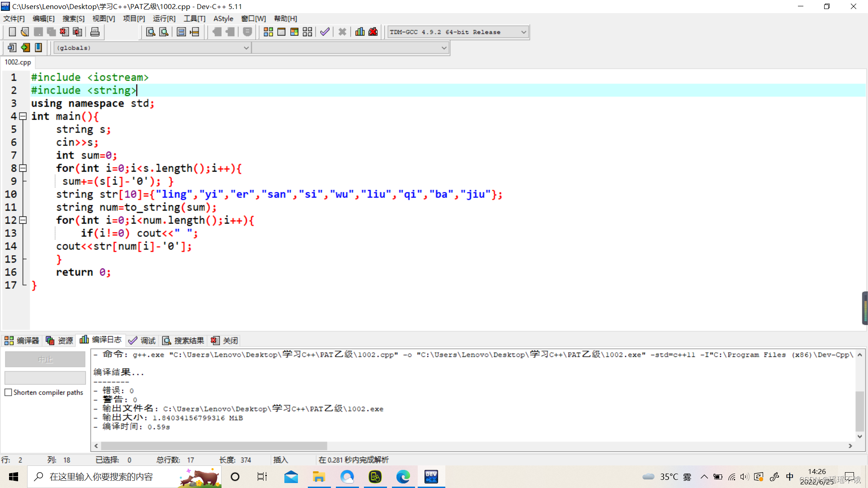The height and width of the screenshot is (488, 868).
Task: Select the syntax check checkmark icon
Action: coord(325,32)
